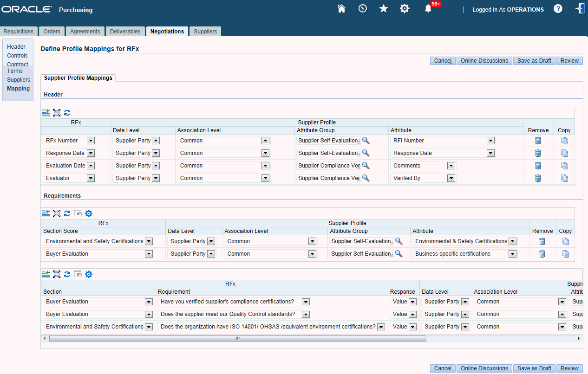Copy the Evaluator mapping row
Screen dimensions: 588x374
pos(564,178)
